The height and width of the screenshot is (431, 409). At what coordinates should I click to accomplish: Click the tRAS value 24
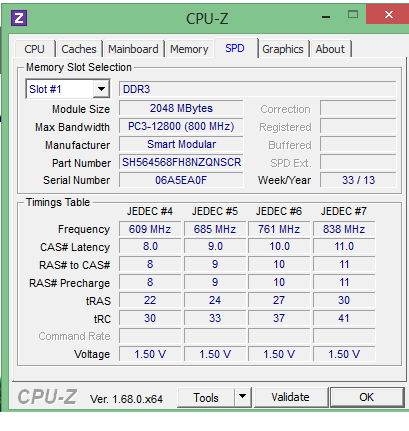click(x=215, y=300)
